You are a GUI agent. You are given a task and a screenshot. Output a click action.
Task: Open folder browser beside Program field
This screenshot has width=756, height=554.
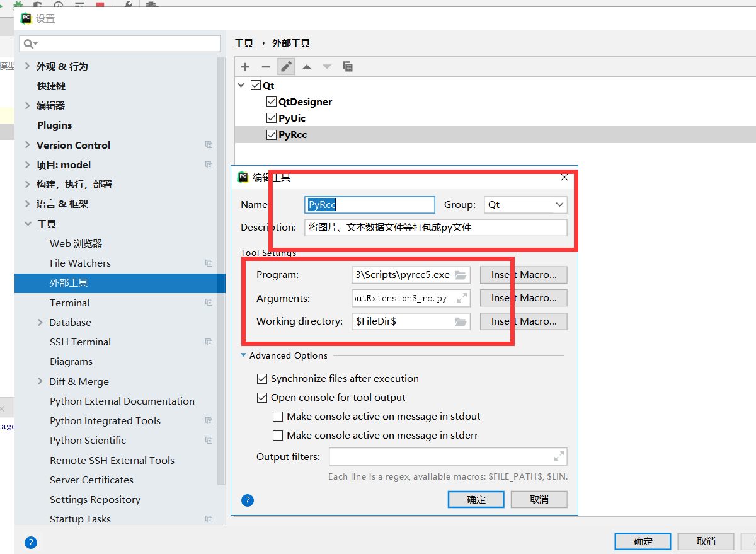pos(462,275)
